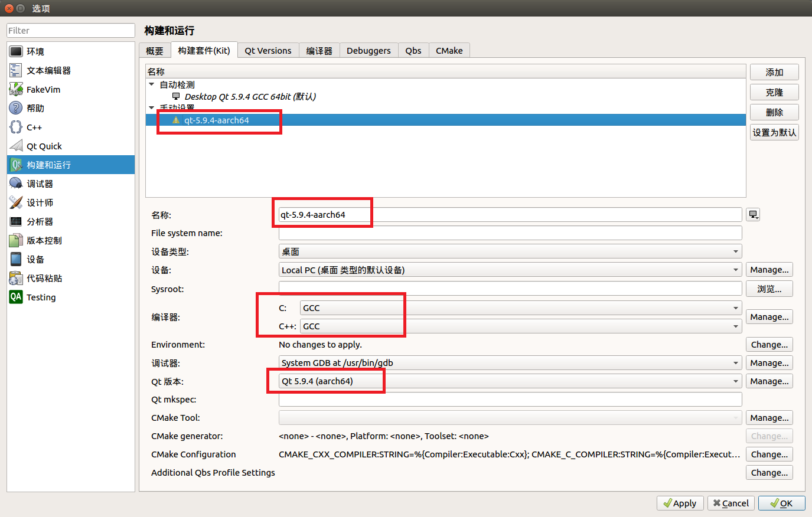Click the 名称 column header
This screenshot has width=812, height=517.
point(446,71)
